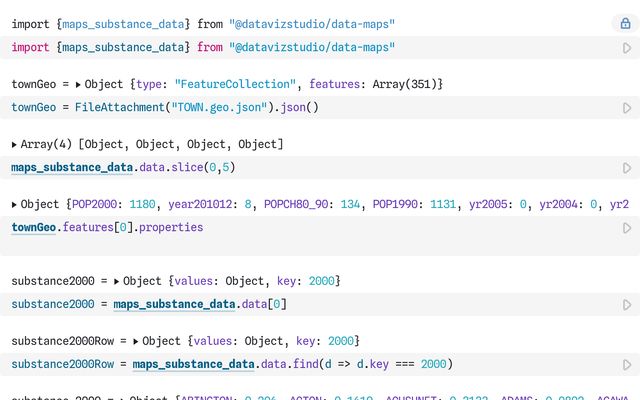Expand the Array(4) output

coord(15,145)
